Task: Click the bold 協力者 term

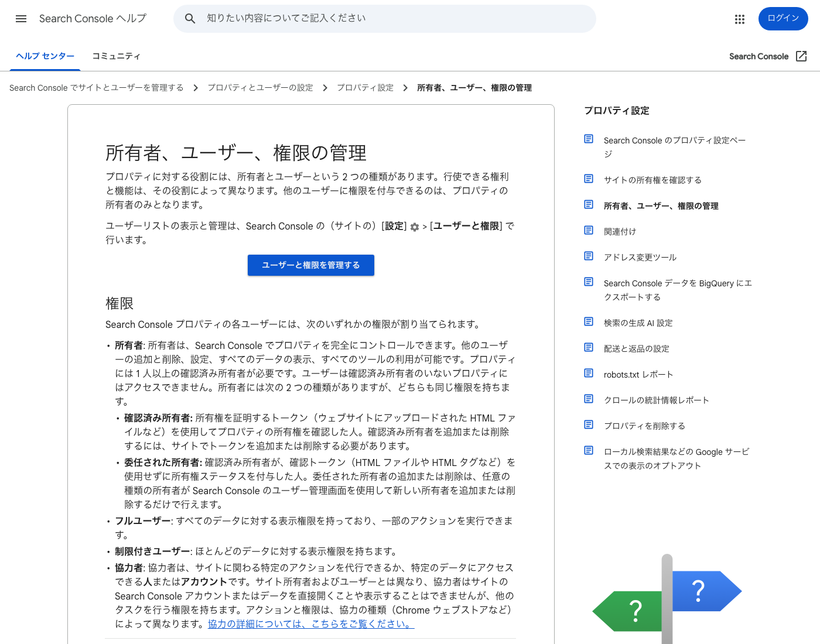Action: point(129,568)
